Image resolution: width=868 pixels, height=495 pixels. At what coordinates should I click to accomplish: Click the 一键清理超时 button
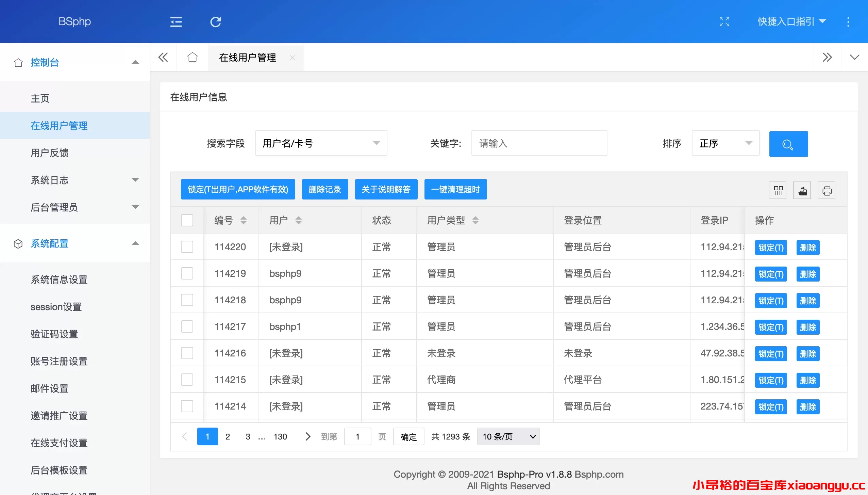tap(455, 189)
